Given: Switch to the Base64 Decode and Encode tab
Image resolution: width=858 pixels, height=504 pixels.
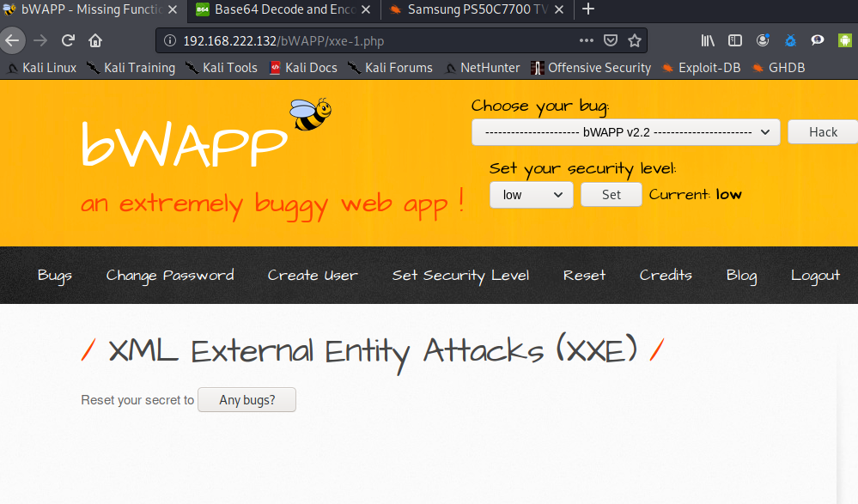Looking at the screenshot, I should pos(284,9).
